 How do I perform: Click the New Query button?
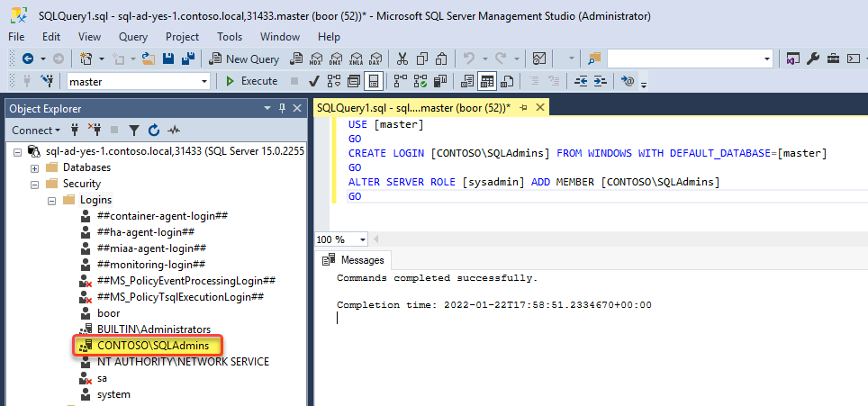pyautogui.click(x=245, y=59)
